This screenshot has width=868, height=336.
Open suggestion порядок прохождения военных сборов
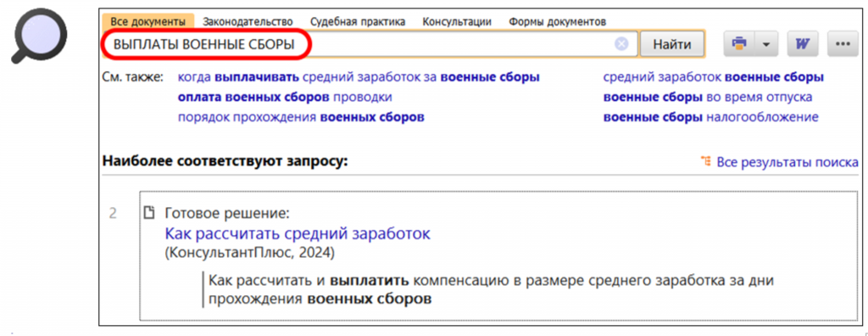coord(301,118)
